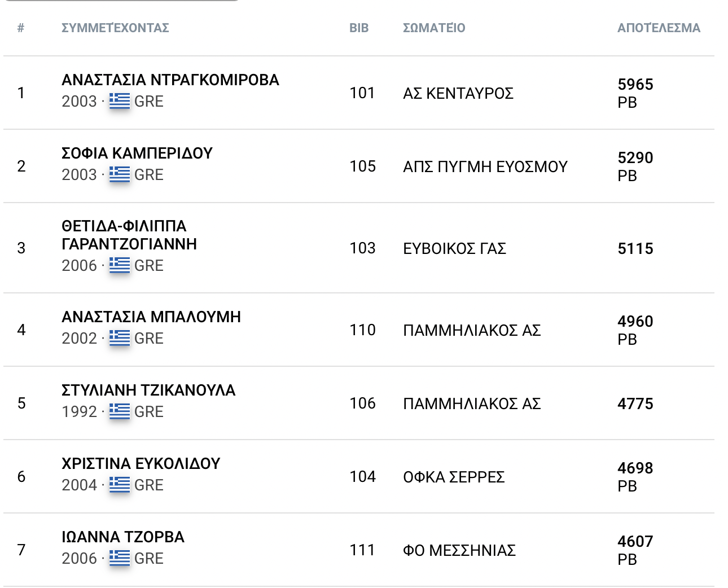Click the ΣΥΜΜΕΤΈΧΟΝΤΑΣ column header
Screen dimensions: 728x588
(x=115, y=28)
